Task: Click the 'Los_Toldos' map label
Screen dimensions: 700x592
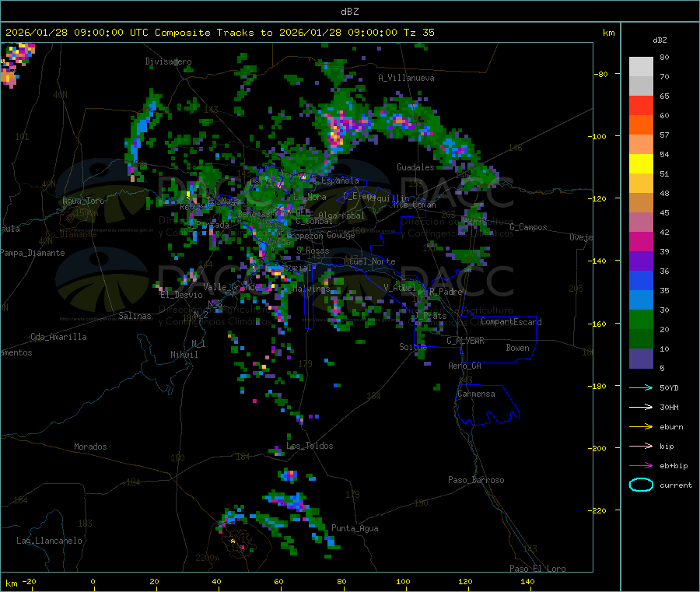Action: pyautogui.click(x=310, y=446)
